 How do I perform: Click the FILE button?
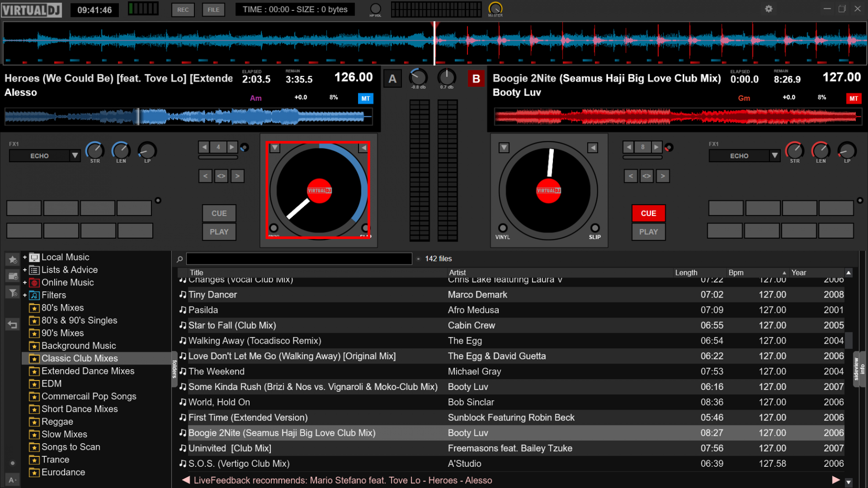[x=213, y=9]
